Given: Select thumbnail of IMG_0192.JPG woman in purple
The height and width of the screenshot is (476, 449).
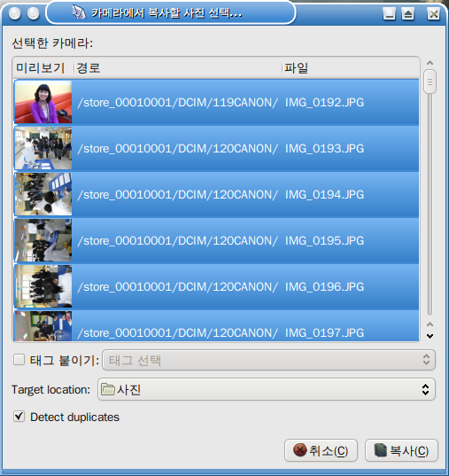Looking at the screenshot, I should pyautogui.click(x=43, y=102).
